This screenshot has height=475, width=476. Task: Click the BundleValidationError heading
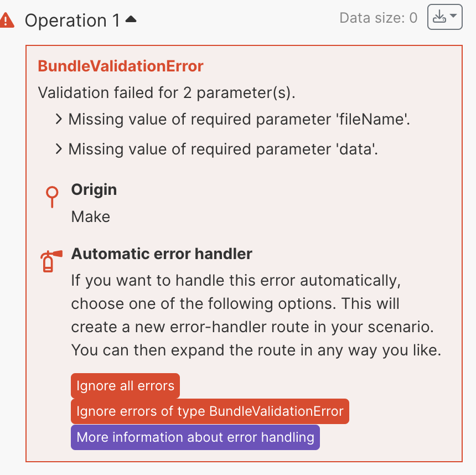coord(121,66)
